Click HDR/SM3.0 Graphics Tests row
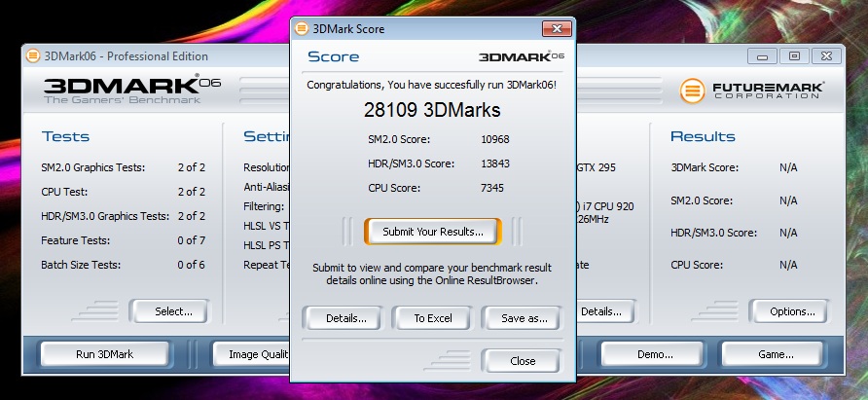 (x=123, y=216)
